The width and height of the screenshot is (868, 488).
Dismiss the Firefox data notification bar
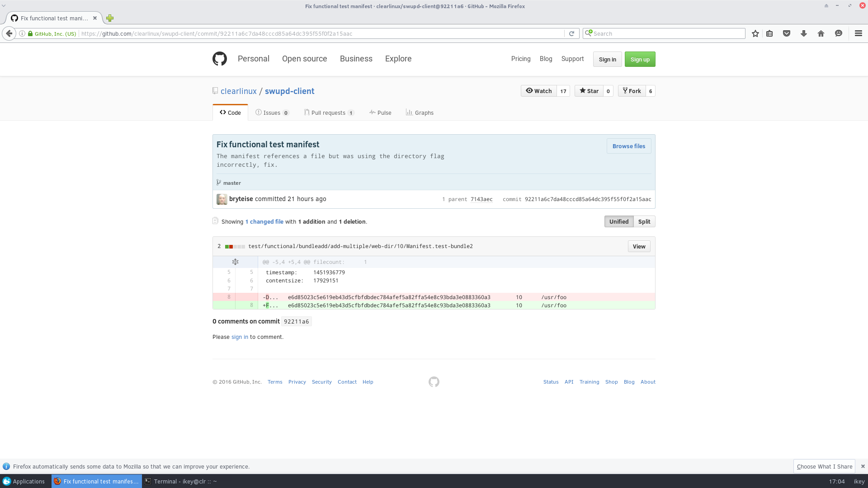pos(863,466)
